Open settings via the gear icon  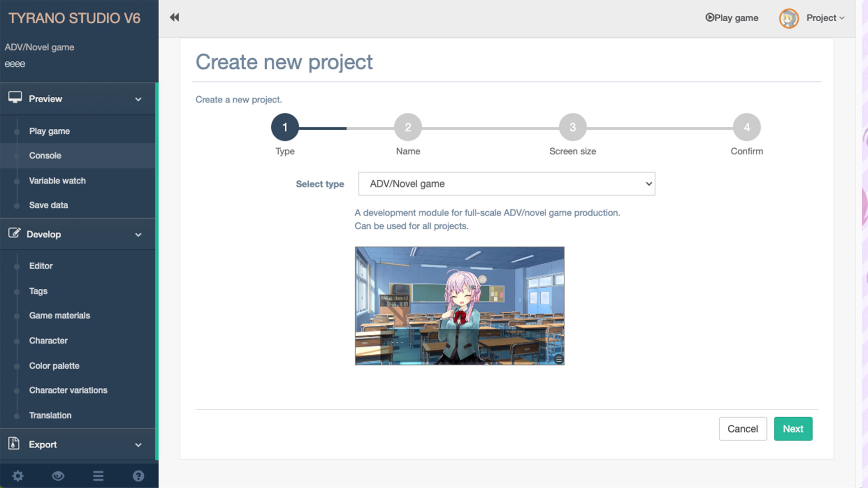pyautogui.click(x=18, y=475)
